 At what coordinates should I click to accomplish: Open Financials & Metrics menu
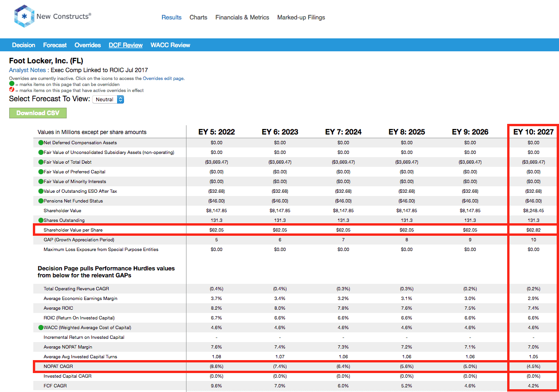242,18
